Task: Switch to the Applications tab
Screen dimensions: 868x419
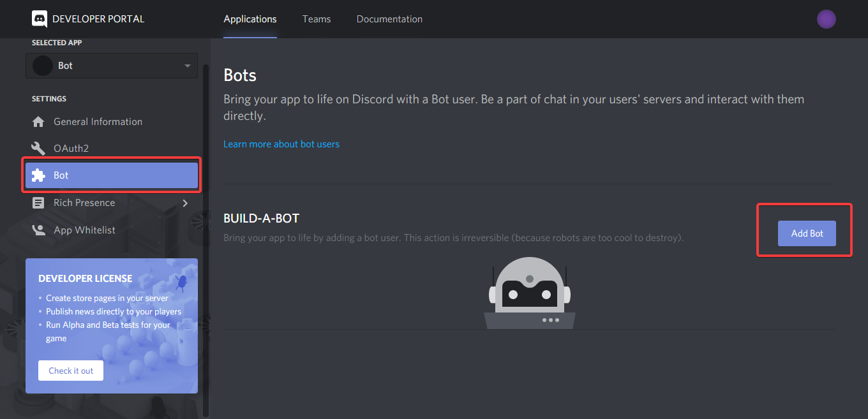Action: coord(250,19)
